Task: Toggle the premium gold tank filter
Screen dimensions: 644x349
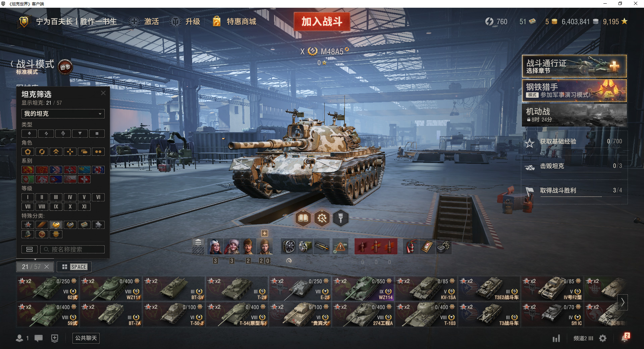Action: click(x=56, y=225)
